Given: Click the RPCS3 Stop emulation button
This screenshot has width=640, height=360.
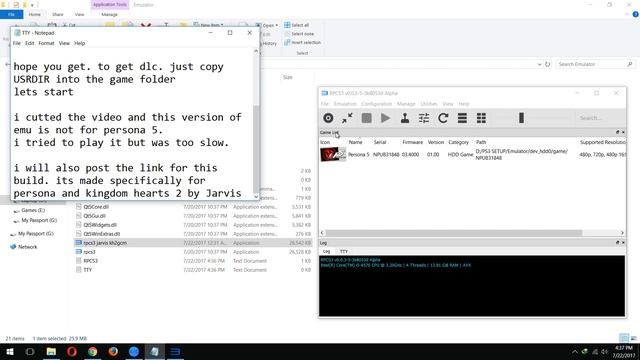Looking at the screenshot, I should click(x=367, y=118).
